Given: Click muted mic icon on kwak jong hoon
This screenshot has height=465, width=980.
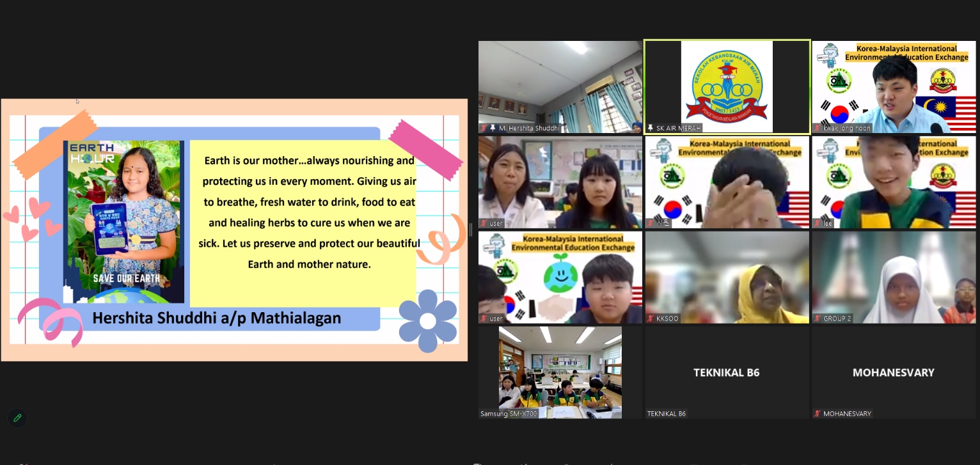Looking at the screenshot, I should coord(818,128).
